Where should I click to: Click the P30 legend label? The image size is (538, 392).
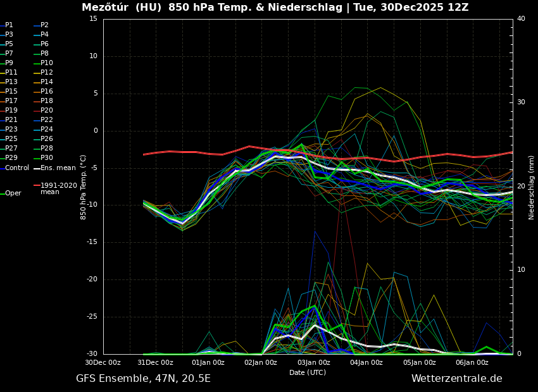(x=46, y=158)
